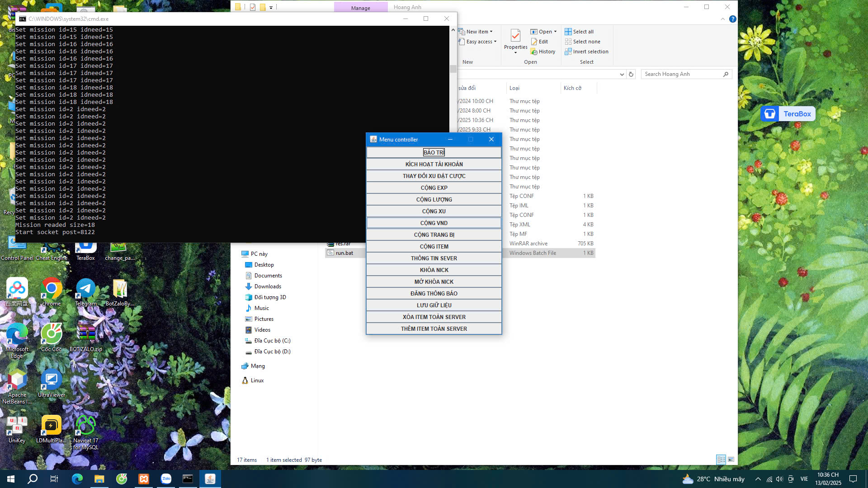Click Edit in the Explorer ribbon
Viewport: 868px width, 488px height.
(x=539, y=42)
